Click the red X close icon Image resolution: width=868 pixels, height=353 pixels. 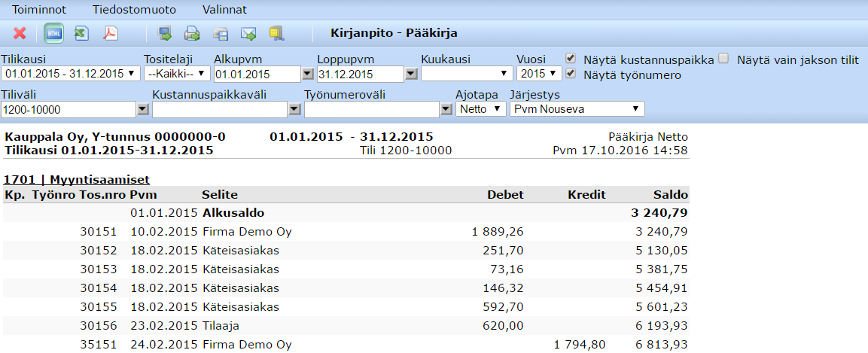pos(20,33)
